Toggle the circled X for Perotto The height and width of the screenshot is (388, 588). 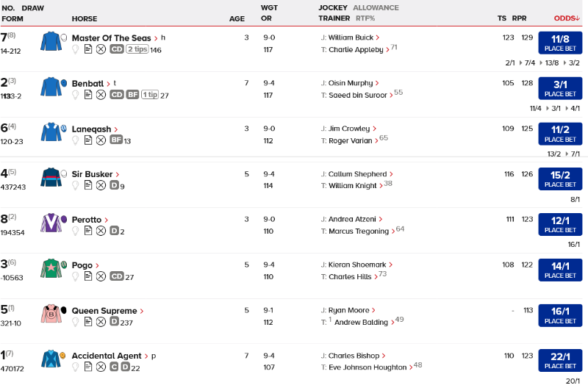pos(101,231)
